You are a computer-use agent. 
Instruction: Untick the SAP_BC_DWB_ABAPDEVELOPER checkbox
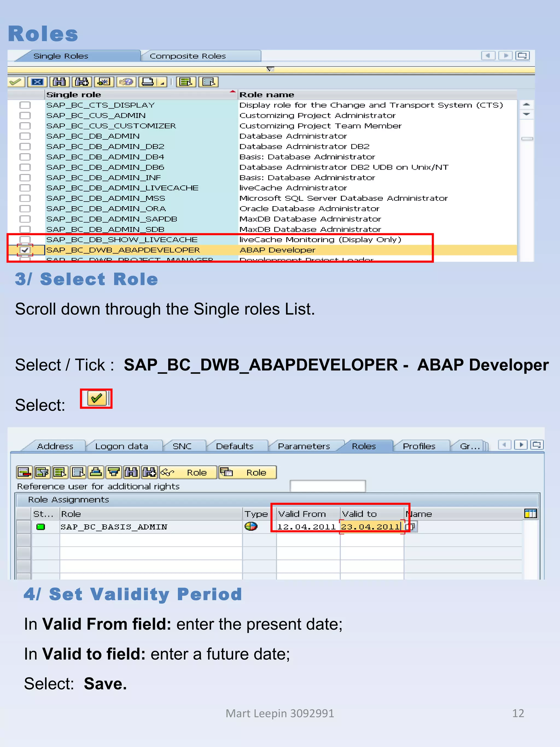click(25, 250)
